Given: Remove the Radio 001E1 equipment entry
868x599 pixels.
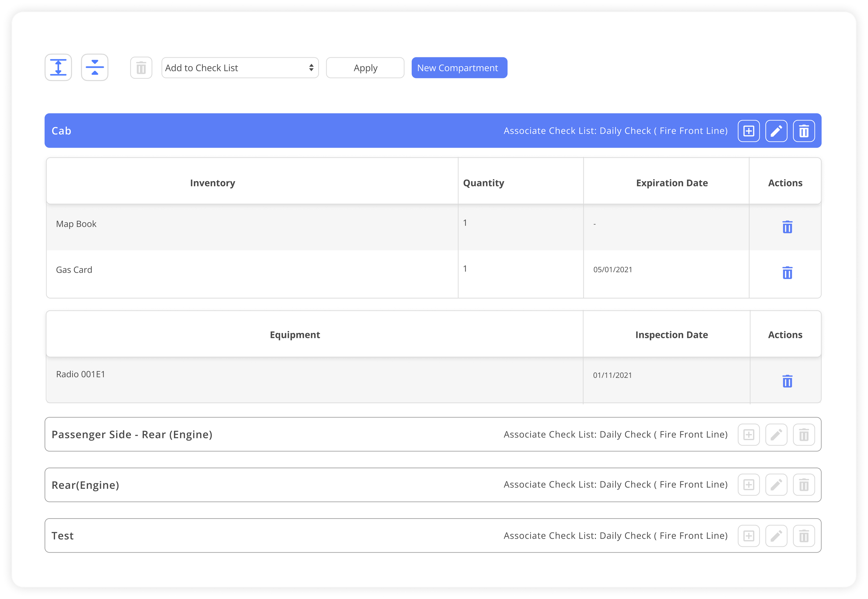Looking at the screenshot, I should 787,381.
